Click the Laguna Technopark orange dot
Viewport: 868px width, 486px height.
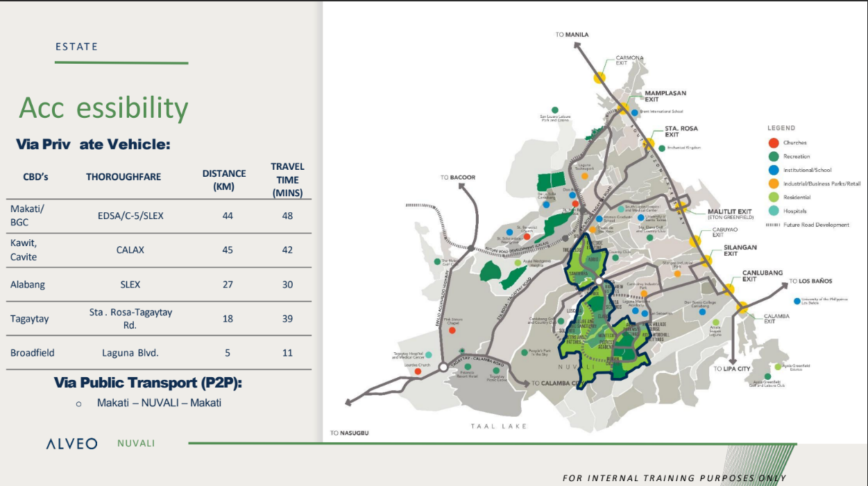coord(584,176)
